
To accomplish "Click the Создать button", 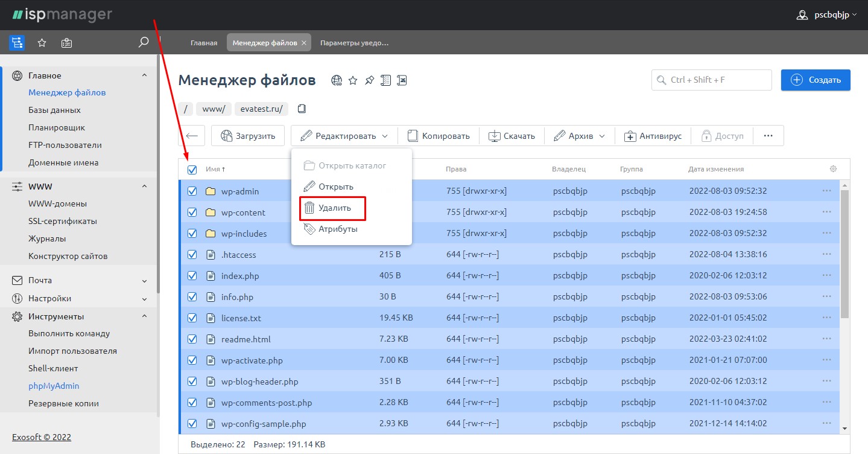I will click(816, 80).
